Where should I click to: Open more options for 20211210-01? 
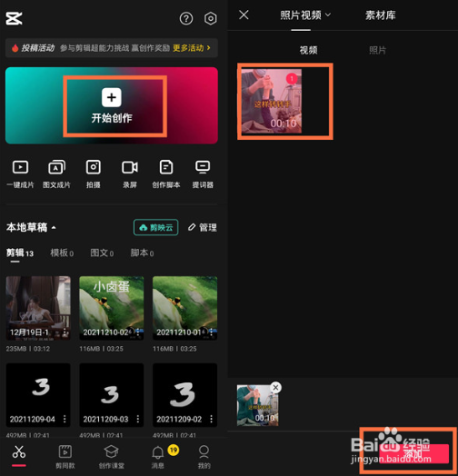[212, 332]
